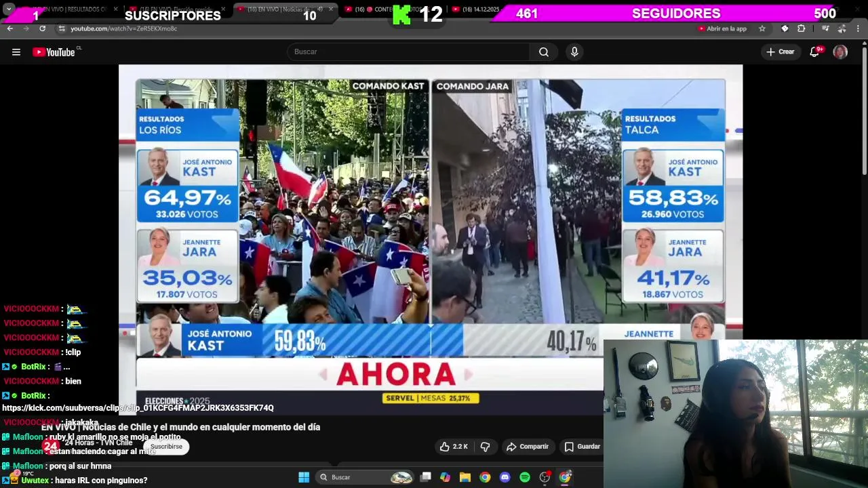Switch to first Chrome taskbar icon

485,477
